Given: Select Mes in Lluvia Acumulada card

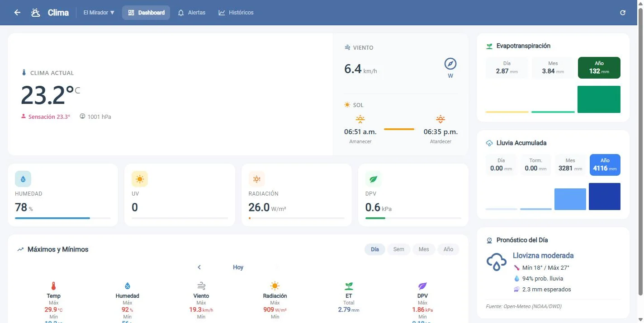Looking at the screenshot, I should pos(570,165).
